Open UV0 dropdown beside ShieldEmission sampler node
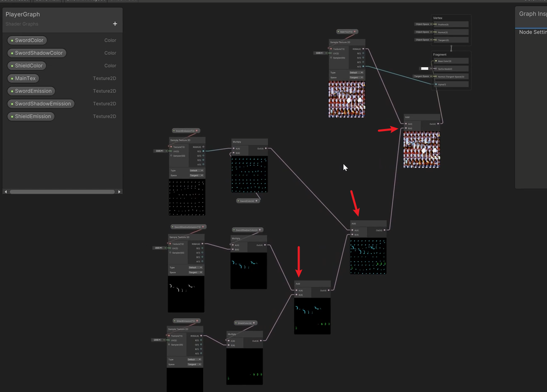This screenshot has width=547, height=392. tap(156, 340)
